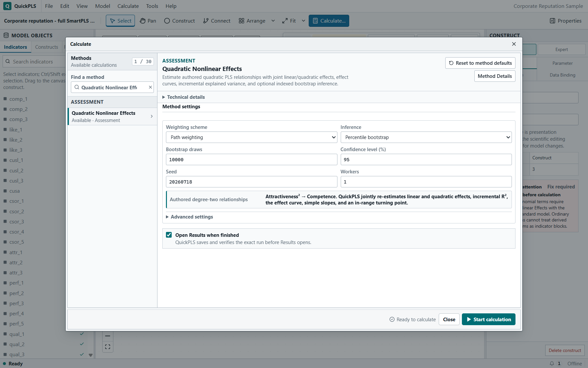Open Method Details

coord(495,76)
